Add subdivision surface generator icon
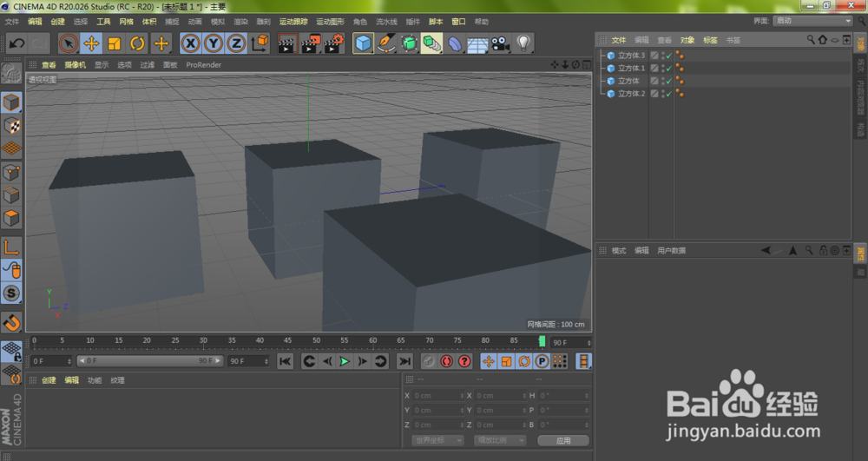 pyautogui.click(x=409, y=43)
